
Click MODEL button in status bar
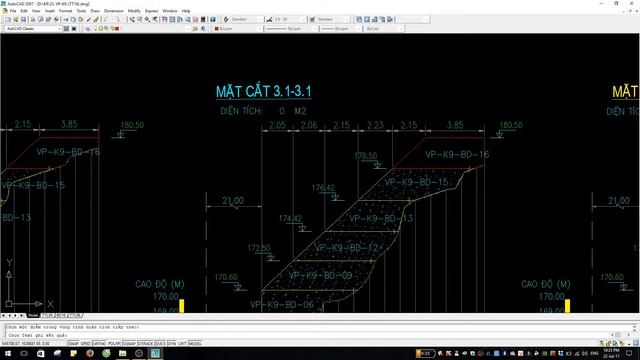coord(196,344)
